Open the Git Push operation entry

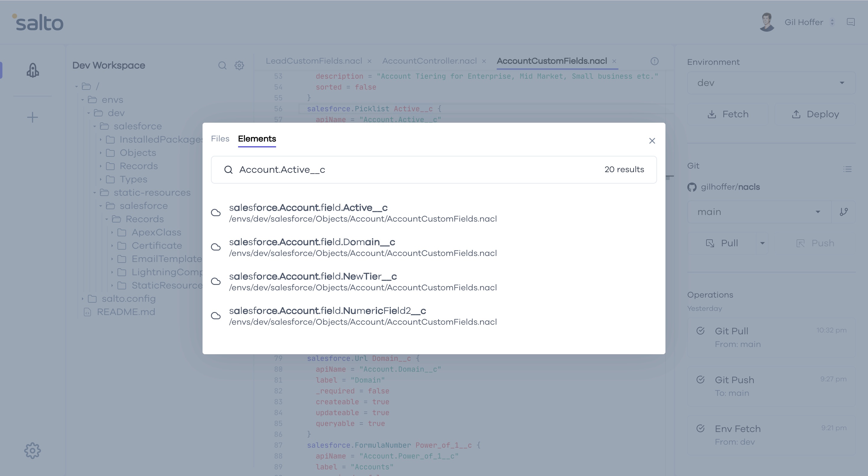(771, 386)
